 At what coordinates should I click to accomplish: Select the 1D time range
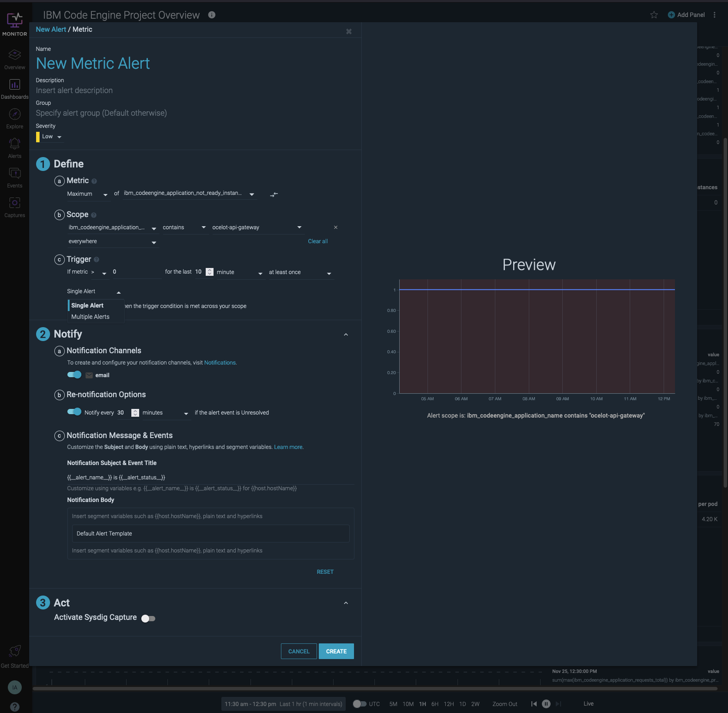click(x=463, y=704)
